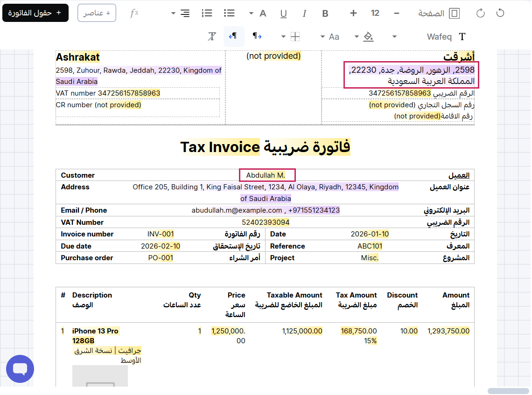The image size is (532, 395).
Task: Toggle bold formatting
Action: click(325, 13)
